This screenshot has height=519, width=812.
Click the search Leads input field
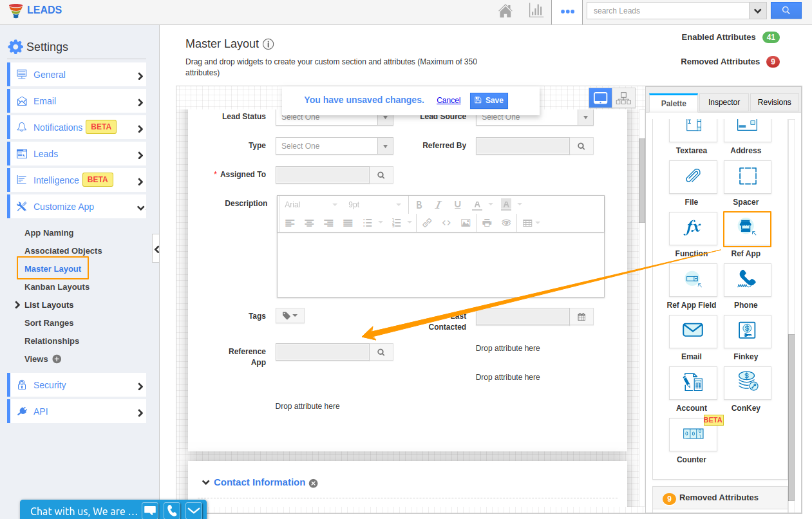(668, 11)
